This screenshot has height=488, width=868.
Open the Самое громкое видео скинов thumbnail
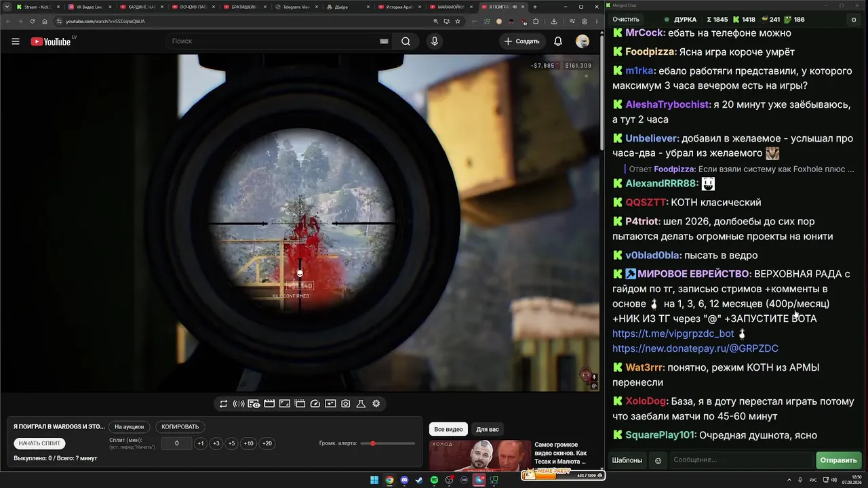[x=481, y=455]
